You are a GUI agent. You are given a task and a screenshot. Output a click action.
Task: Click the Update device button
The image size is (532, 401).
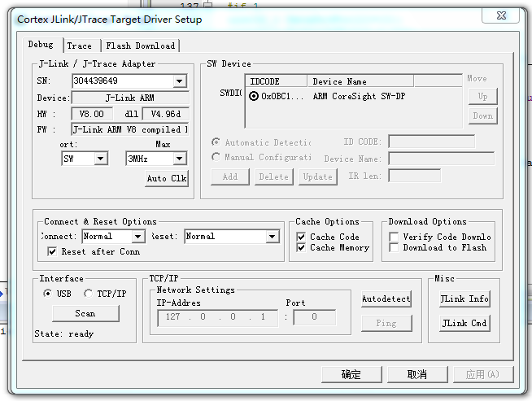point(318,177)
